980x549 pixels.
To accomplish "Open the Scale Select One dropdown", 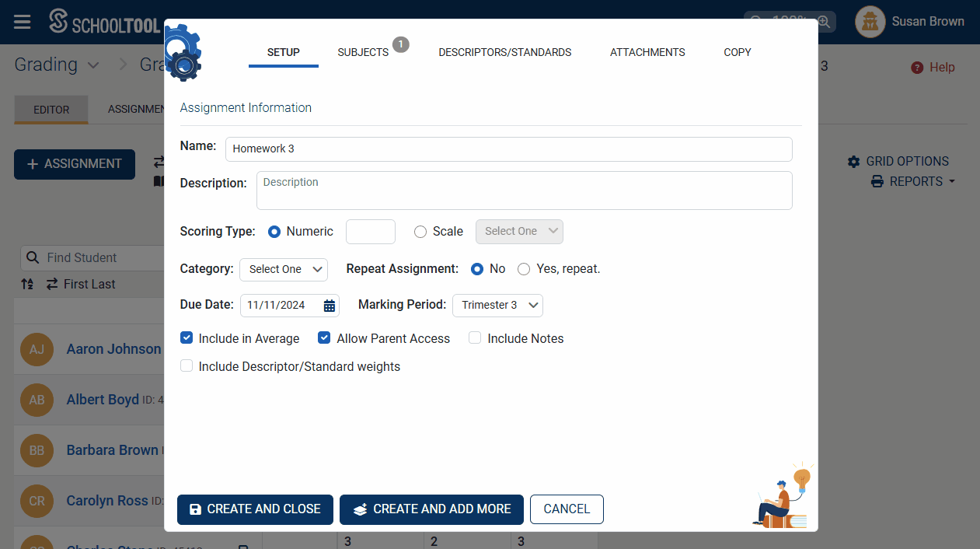I will coord(519,232).
